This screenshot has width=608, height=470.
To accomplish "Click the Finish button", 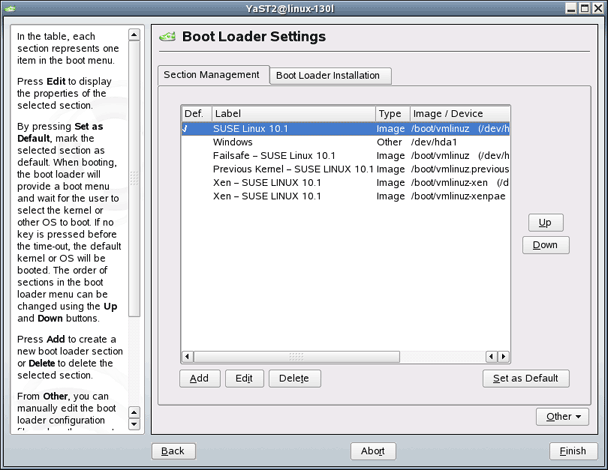I will point(573,451).
